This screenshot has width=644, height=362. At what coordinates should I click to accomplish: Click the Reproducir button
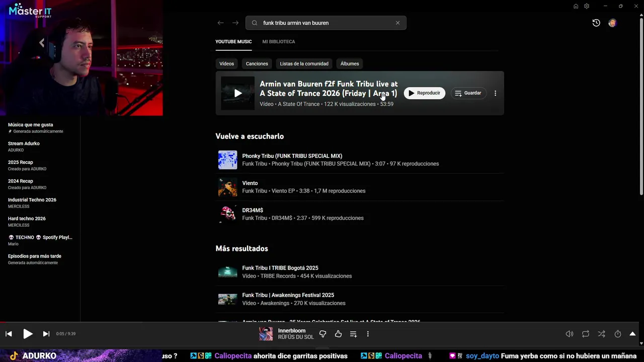[x=424, y=93]
